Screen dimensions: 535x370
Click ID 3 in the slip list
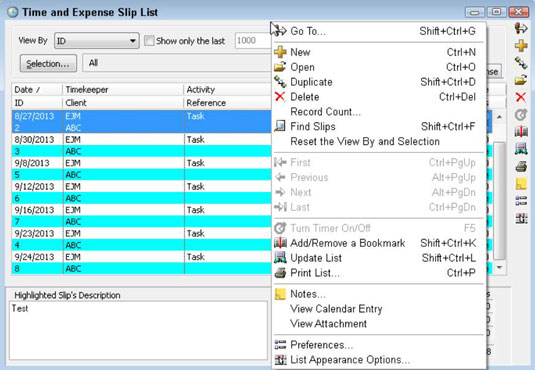click(x=17, y=151)
